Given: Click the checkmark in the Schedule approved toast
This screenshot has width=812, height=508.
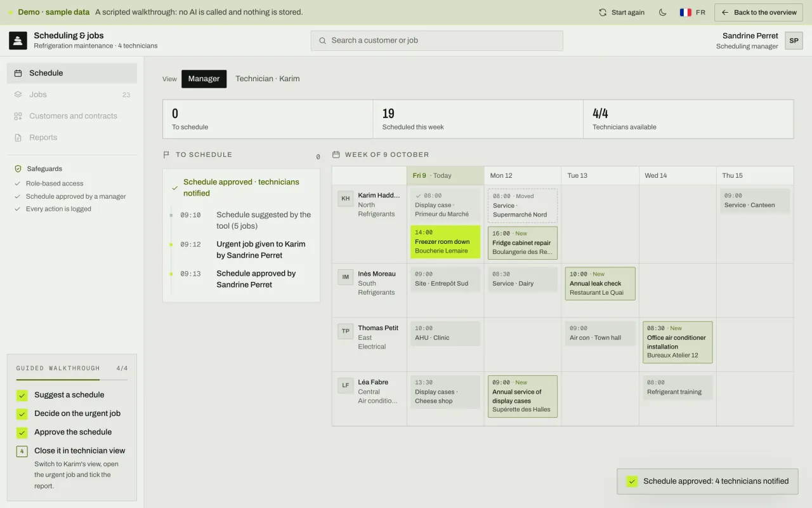Looking at the screenshot, I should click(632, 481).
